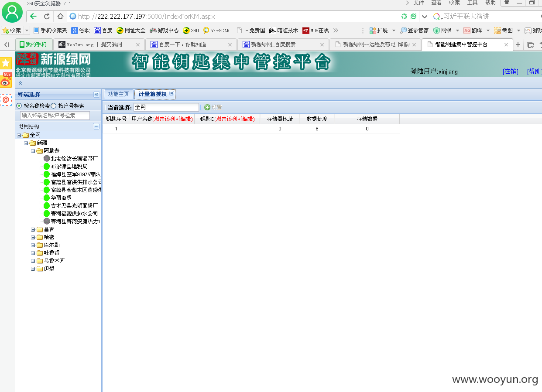Click the 帮助 help link in header
This screenshot has width=542, height=392.
click(534, 72)
